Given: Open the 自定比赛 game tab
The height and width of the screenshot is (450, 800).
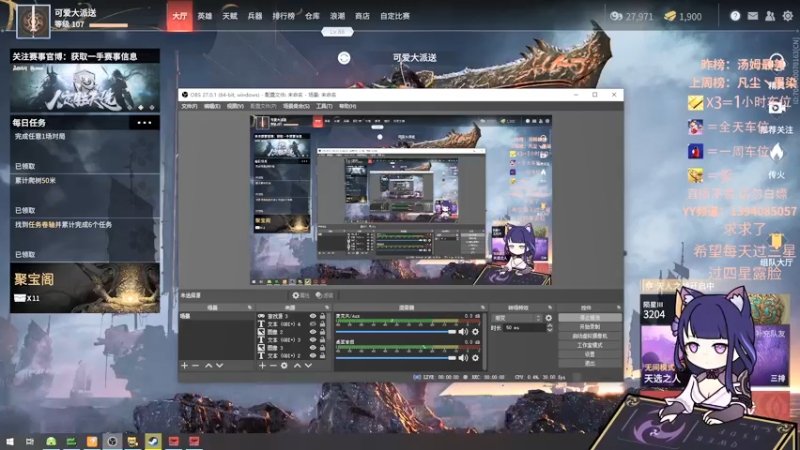Looking at the screenshot, I should (395, 16).
